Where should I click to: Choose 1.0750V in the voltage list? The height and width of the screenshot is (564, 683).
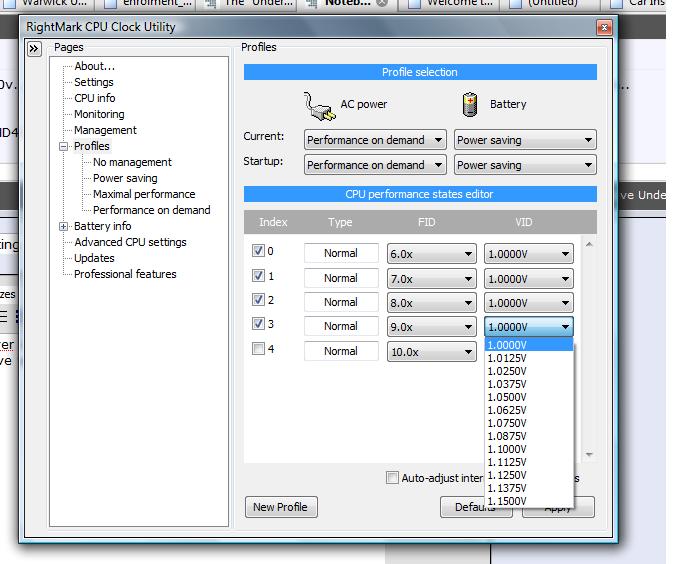(529, 423)
